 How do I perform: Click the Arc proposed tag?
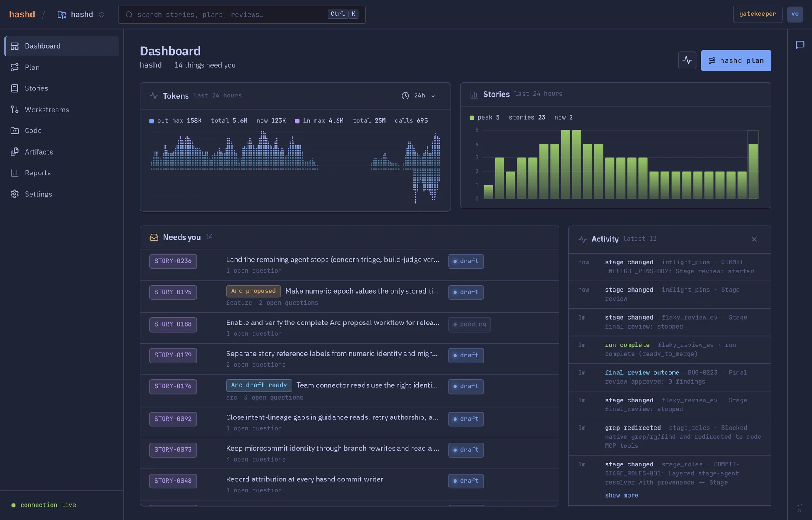(x=253, y=291)
